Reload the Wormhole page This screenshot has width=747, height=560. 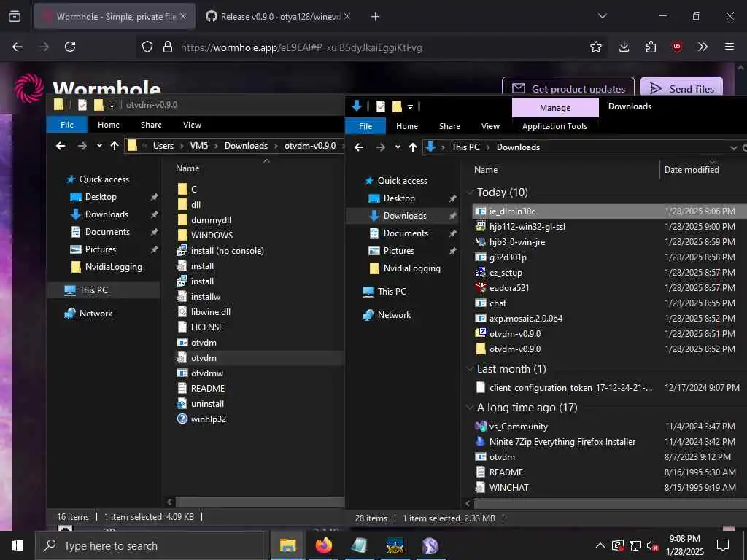click(70, 47)
